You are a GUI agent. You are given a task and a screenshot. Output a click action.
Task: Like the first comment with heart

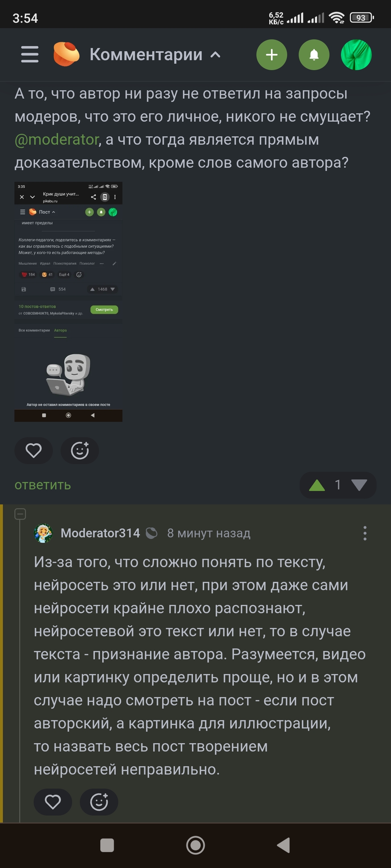point(33,451)
